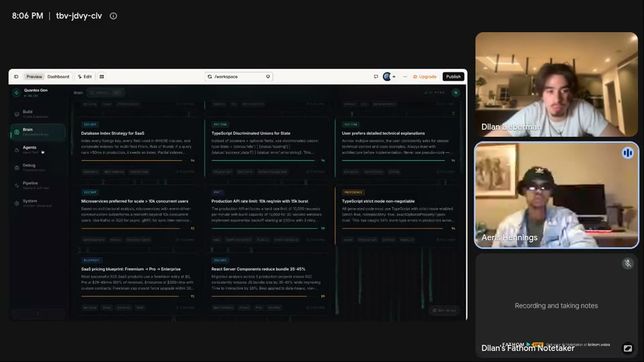Click the Debug bug icon in sidebar
The width and height of the screenshot is (644, 362).
pos(17,168)
